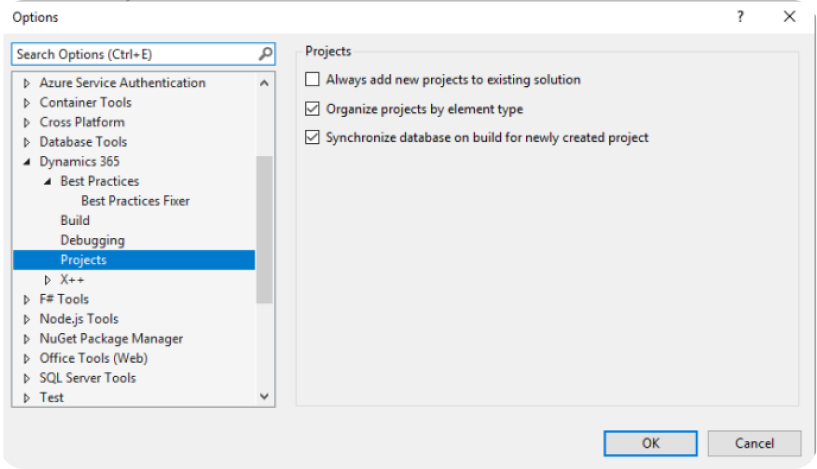This screenshot has width=817, height=469.
Task: Expand the Database Tools node
Action: point(27,142)
